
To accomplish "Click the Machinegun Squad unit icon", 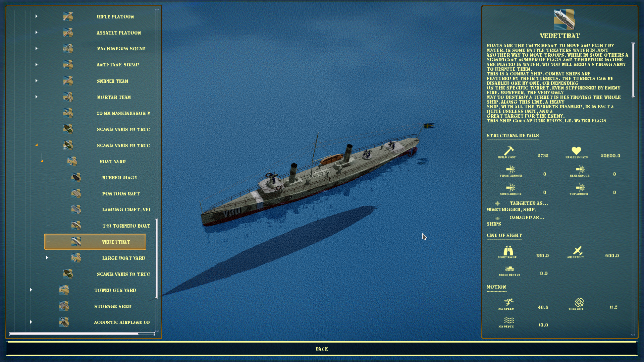I will click(x=68, y=49).
